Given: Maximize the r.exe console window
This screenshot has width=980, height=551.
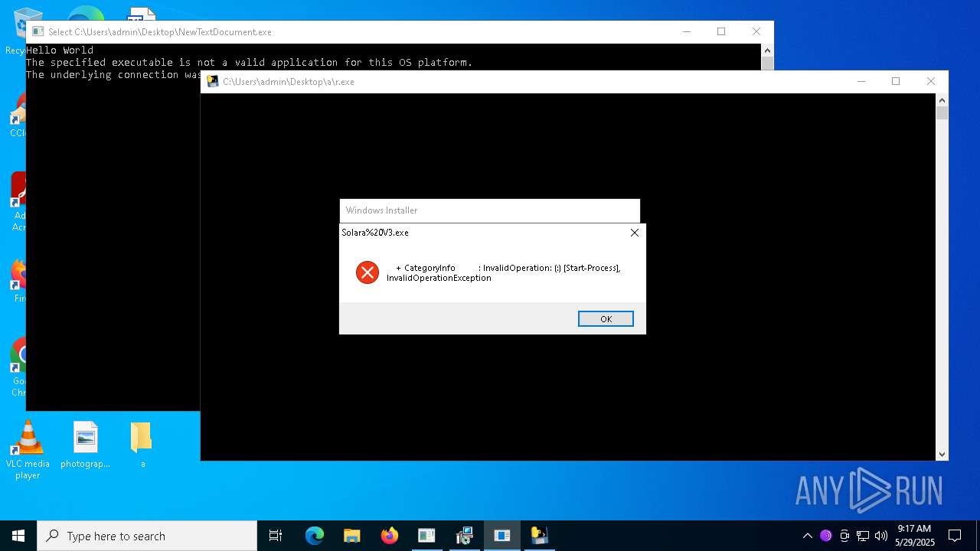Looking at the screenshot, I should (x=896, y=82).
